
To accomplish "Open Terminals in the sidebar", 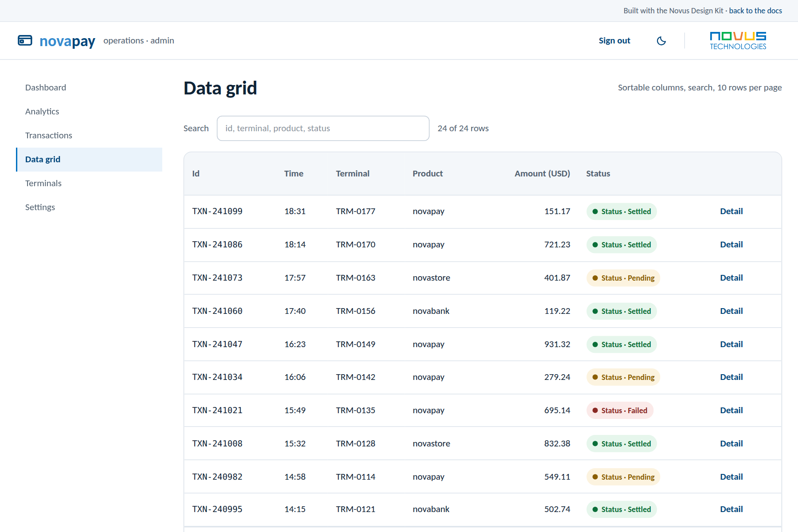I will coord(89,184).
